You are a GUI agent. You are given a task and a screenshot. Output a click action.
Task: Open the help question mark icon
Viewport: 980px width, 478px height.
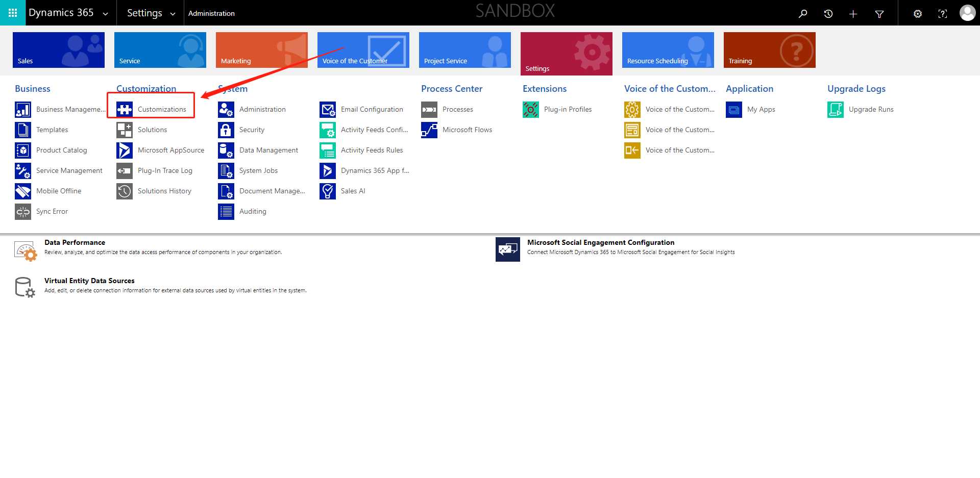(x=943, y=14)
